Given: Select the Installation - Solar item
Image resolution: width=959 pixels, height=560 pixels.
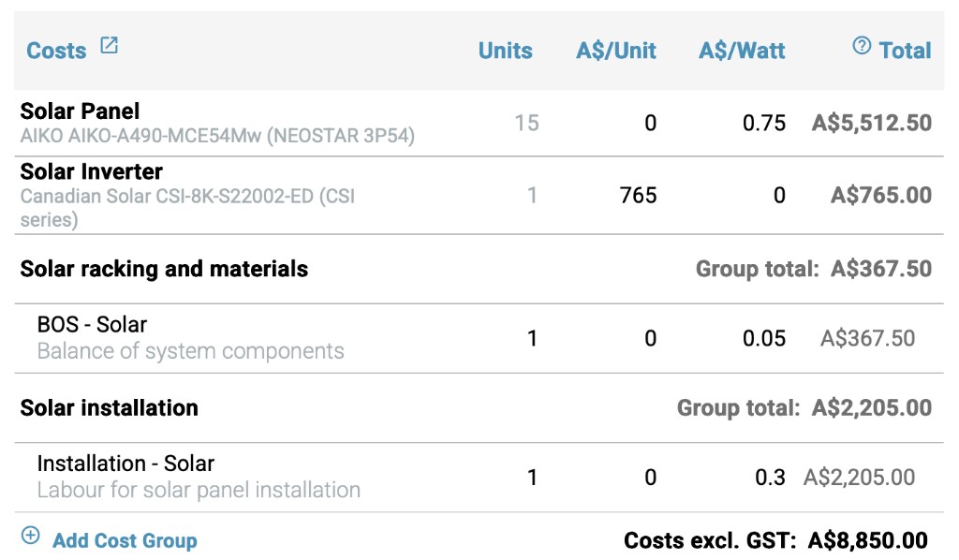Looking at the screenshot, I should (125, 464).
